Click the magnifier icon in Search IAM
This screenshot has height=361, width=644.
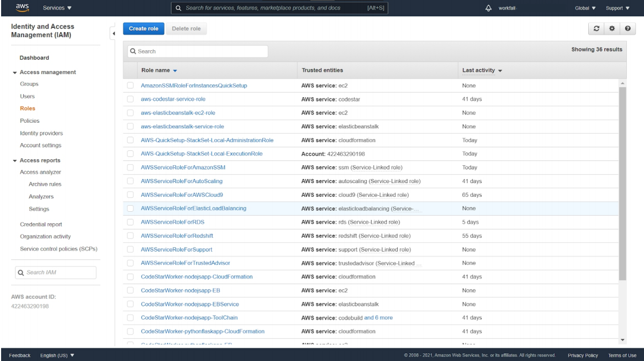(x=21, y=273)
